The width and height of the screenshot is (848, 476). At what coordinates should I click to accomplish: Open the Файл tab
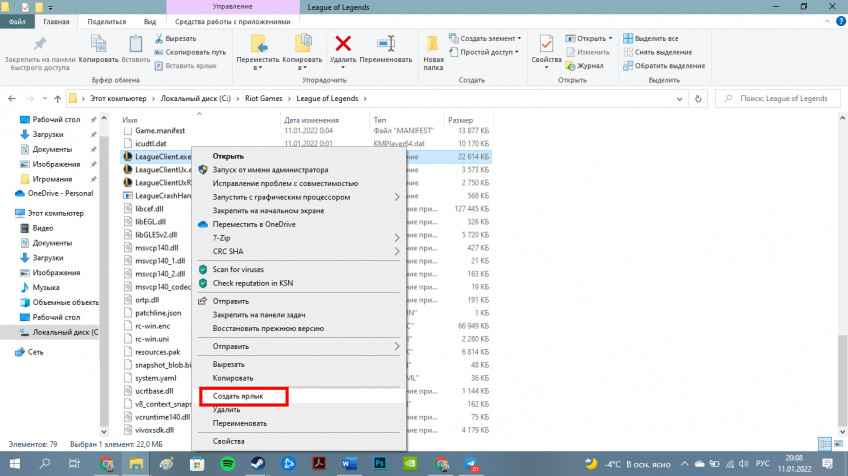17,22
